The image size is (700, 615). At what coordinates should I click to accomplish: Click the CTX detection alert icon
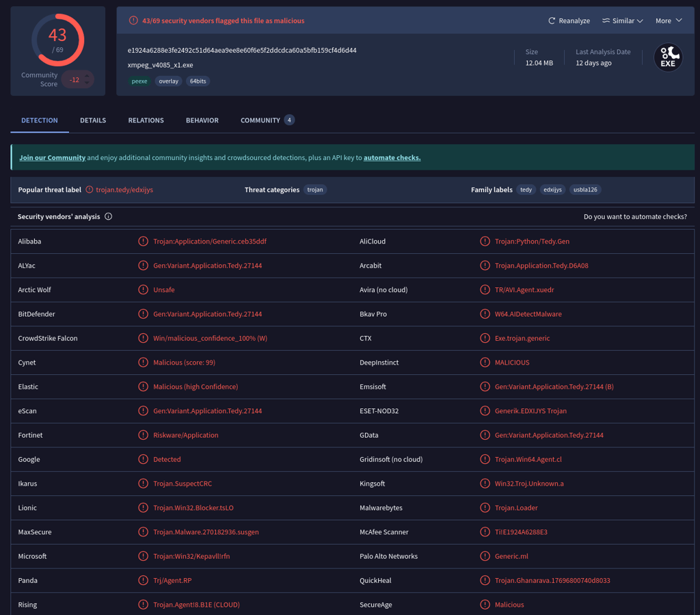485,338
